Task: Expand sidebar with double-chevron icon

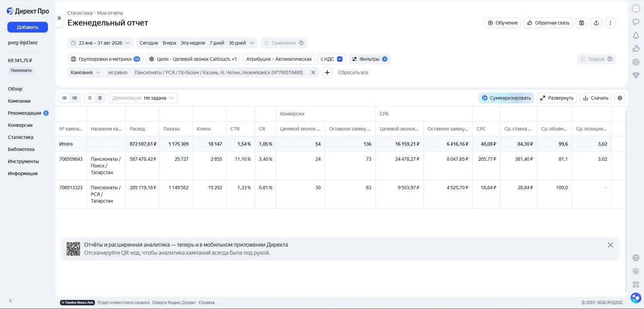Action: [59, 18]
